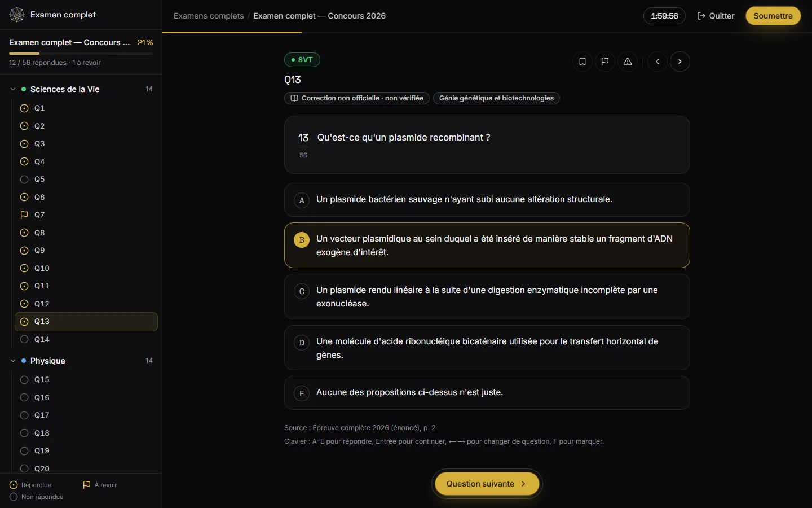Open Physics question Q15
This screenshot has height=508, width=812.
point(86,379)
